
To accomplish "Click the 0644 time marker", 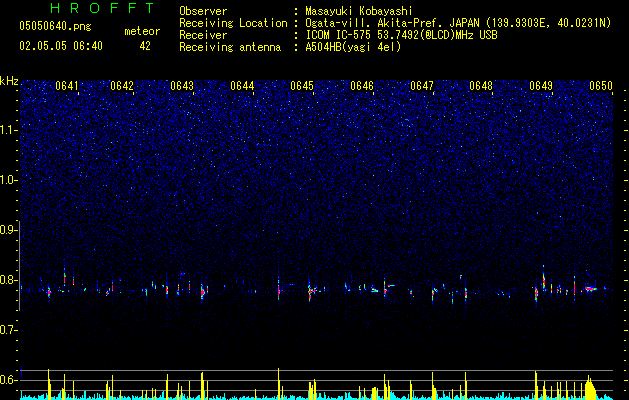I will coord(242,86).
